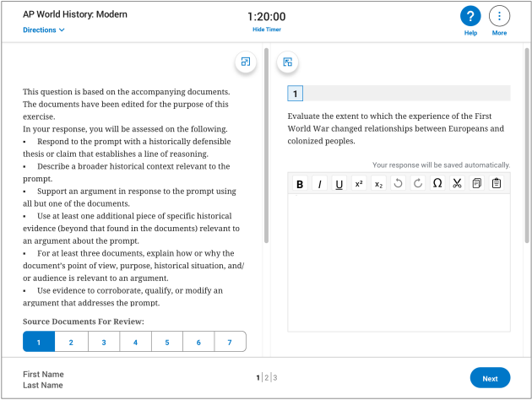532x400 pixels.
Task: Click Hide Timer link
Action: coord(266,30)
